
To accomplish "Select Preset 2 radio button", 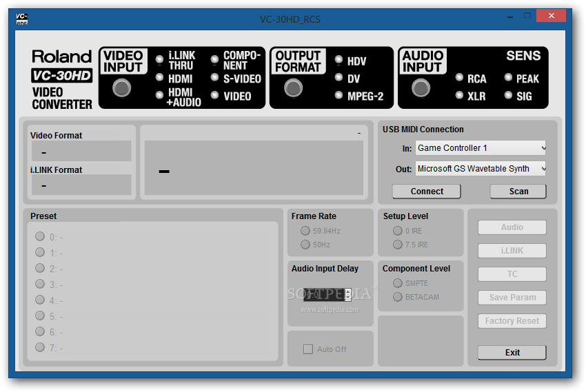I will (40, 268).
